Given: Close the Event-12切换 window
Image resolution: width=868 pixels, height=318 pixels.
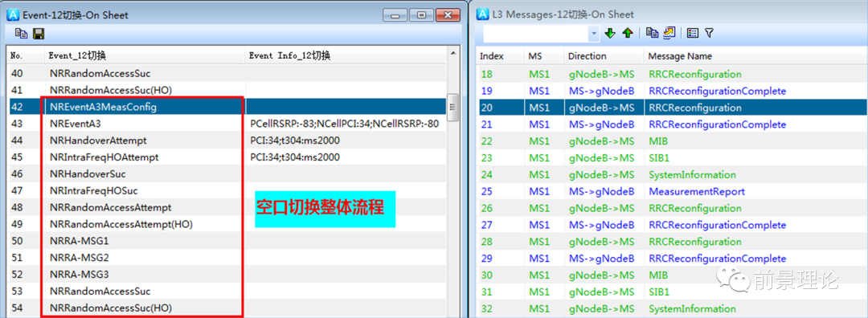Looking at the screenshot, I should point(448,15).
